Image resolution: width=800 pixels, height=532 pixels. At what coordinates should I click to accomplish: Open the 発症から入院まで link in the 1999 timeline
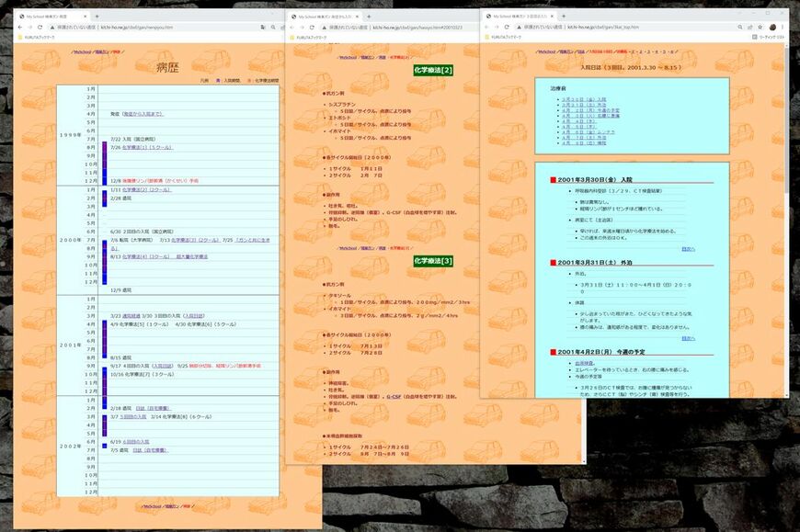(x=143, y=114)
